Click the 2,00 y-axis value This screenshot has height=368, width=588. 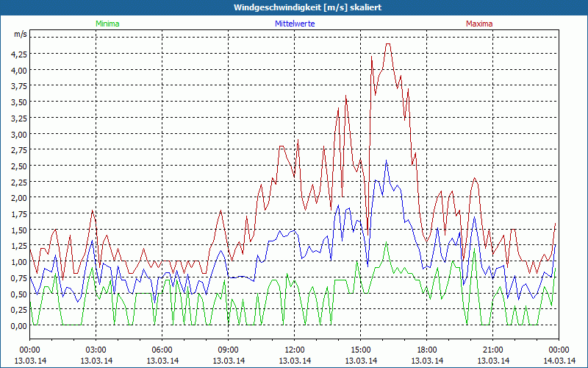click(x=19, y=198)
